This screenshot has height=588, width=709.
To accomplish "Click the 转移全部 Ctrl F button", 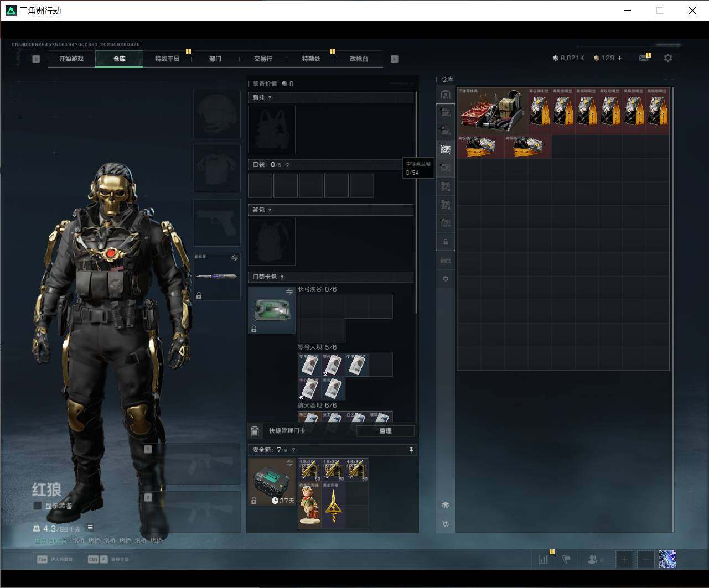I will [109, 560].
